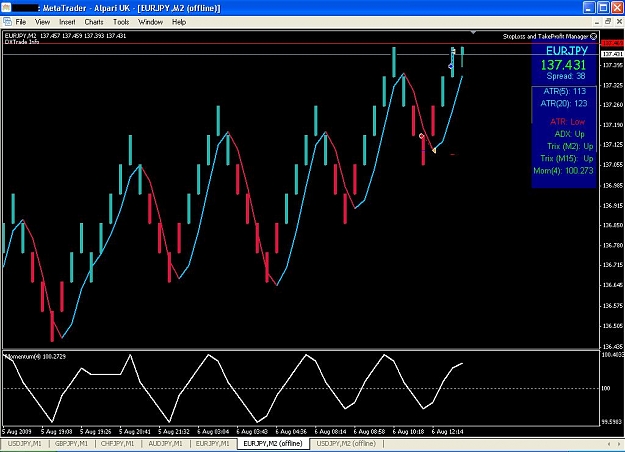Open the View menu
The image size is (625, 452).
[x=42, y=22]
